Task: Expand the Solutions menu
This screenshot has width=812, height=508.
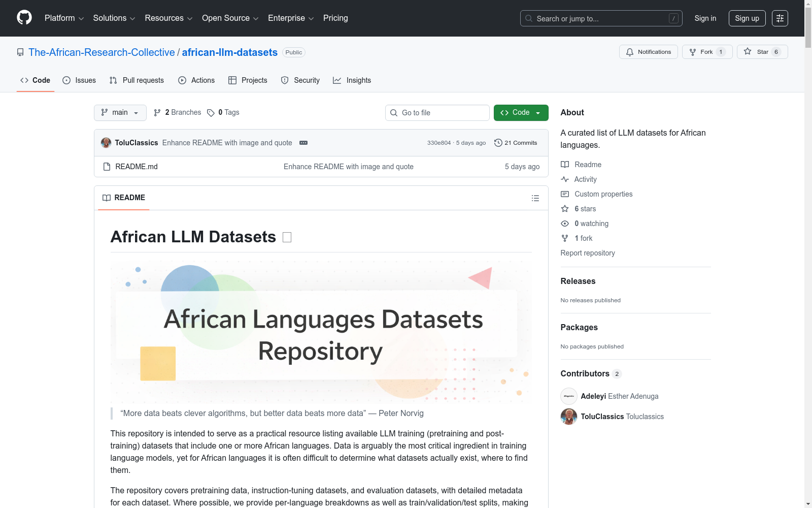Action: 114,18
